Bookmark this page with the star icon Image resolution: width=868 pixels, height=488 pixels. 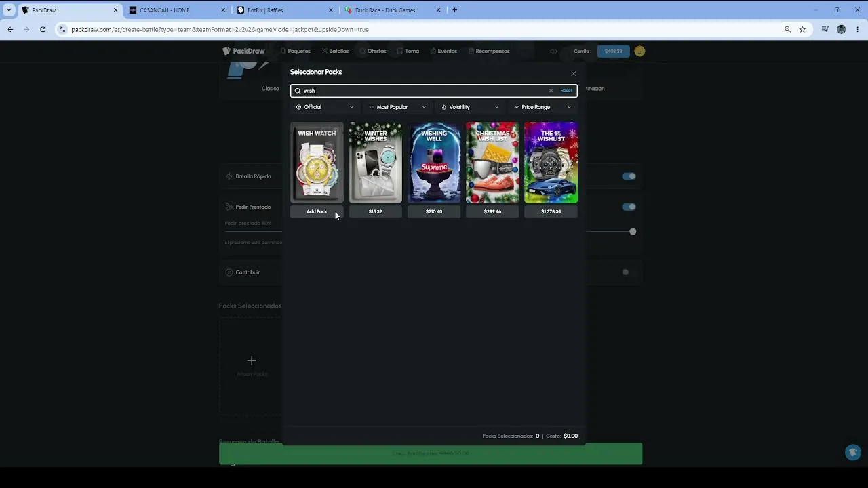(x=802, y=30)
